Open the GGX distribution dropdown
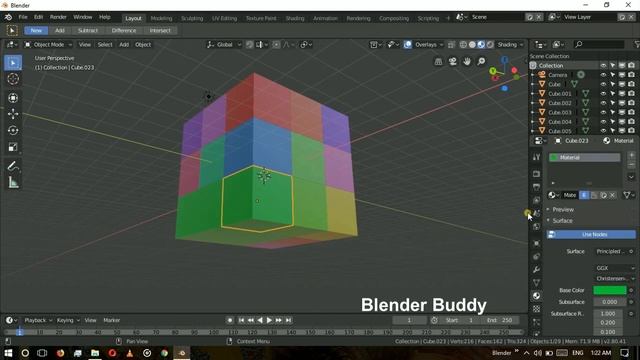Screen dimensions: 640x360 coord(615,268)
